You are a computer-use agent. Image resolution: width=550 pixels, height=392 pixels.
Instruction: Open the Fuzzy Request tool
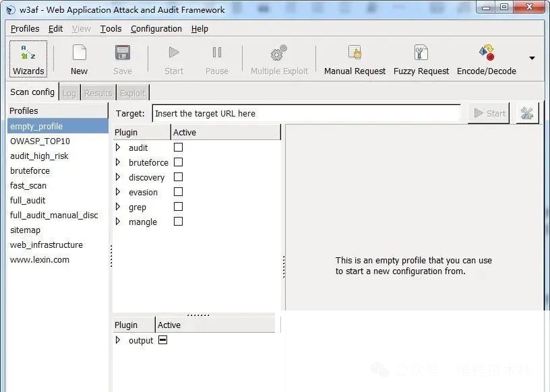tap(421, 59)
